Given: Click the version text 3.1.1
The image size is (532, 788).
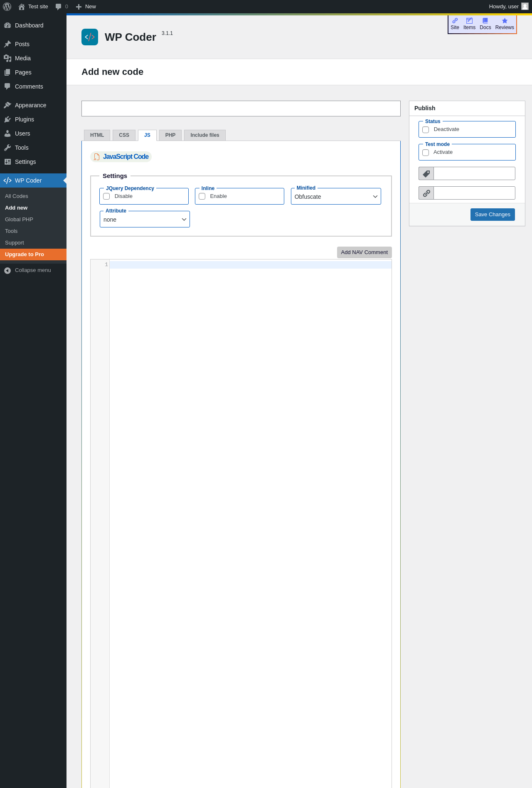Looking at the screenshot, I should point(167,33).
